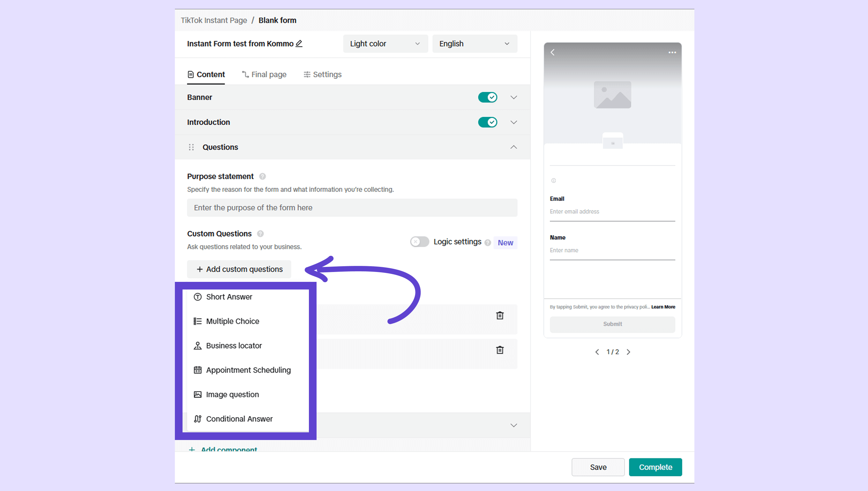Click the purpose statement input field
Image resolution: width=868 pixels, height=491 pixels.
pyautogui.click(x=352, y=208)
